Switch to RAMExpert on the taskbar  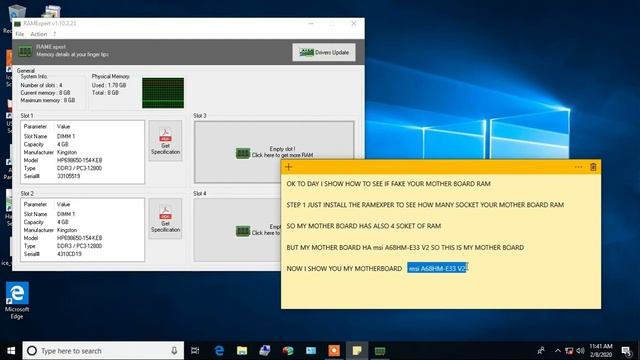380,351
